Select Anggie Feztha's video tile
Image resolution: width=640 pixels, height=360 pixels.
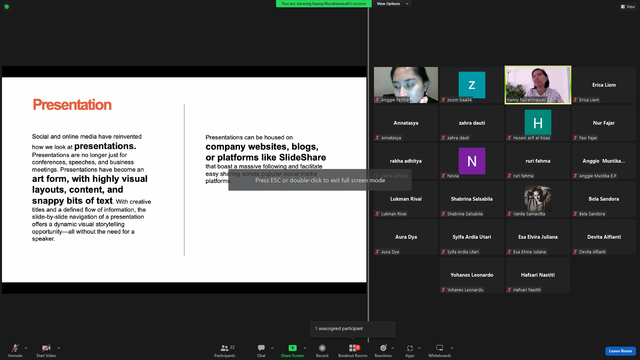click(x=406, y=85)
